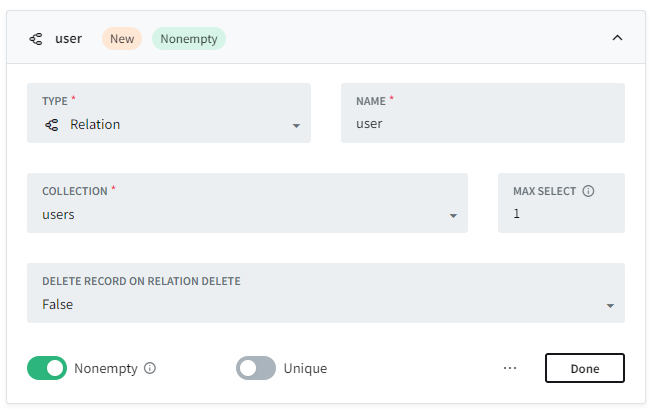This screenshot has width=661, height=418.
Task: Disable the Nonempty toggle switch
Action: [47, 368]
